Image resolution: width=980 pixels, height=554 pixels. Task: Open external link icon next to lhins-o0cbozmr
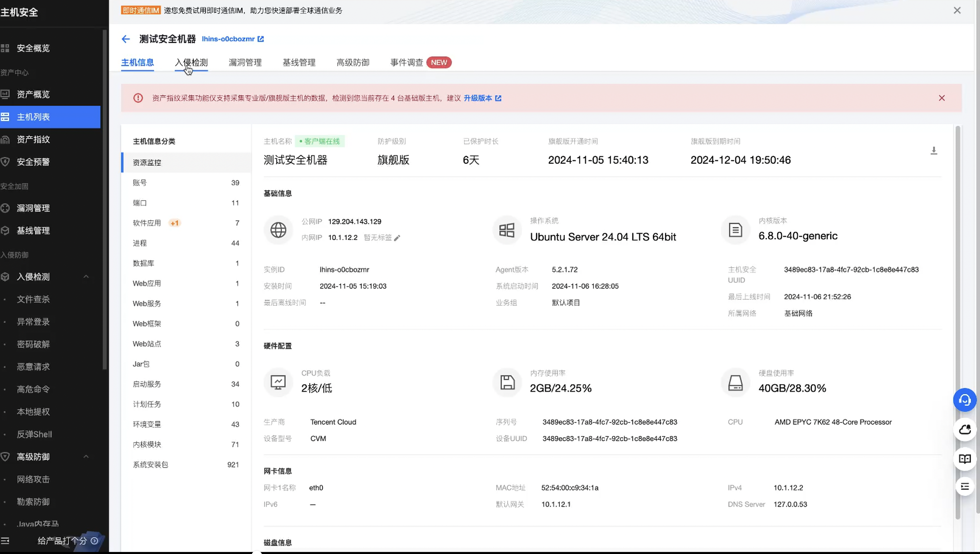[x=261, y=39]
